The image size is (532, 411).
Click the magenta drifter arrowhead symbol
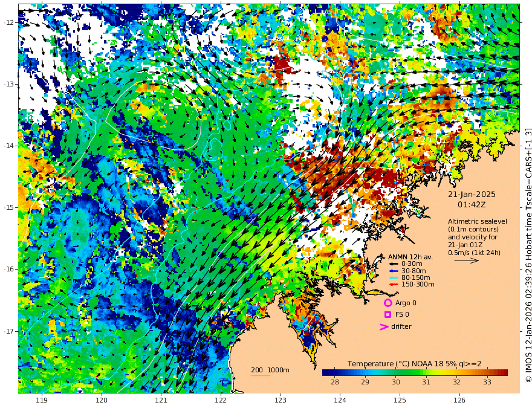coord(384,326)
